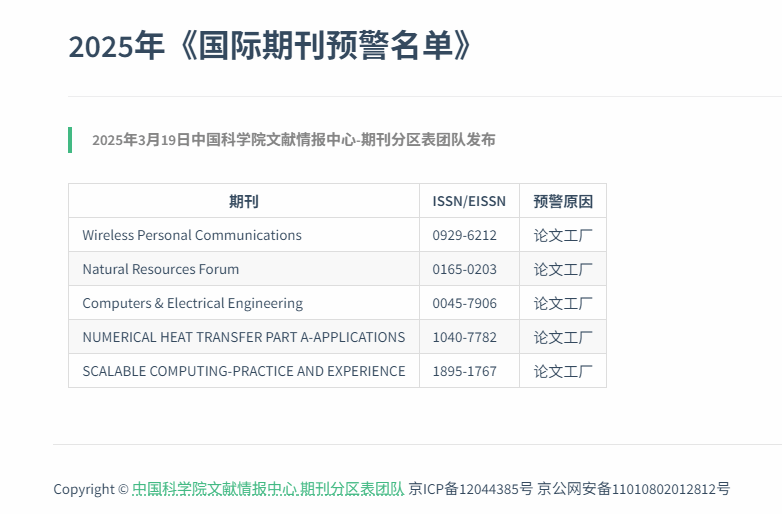The width and height of the screenshot is (782, 514).
Task: Click 论文工厂 in the Natural Resources Forum row
Action: pos(563,269)
